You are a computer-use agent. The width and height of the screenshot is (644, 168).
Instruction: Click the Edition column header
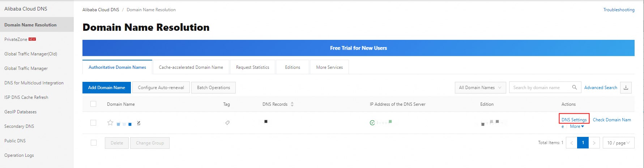click(x=487, y=104)
